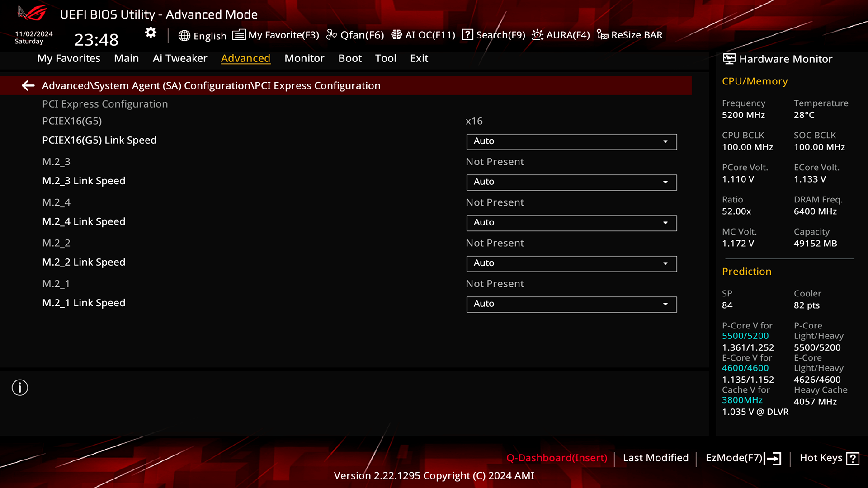
Task: Open the M.2_2 Link Speed dropdown
Action: (x=571, y=263)
